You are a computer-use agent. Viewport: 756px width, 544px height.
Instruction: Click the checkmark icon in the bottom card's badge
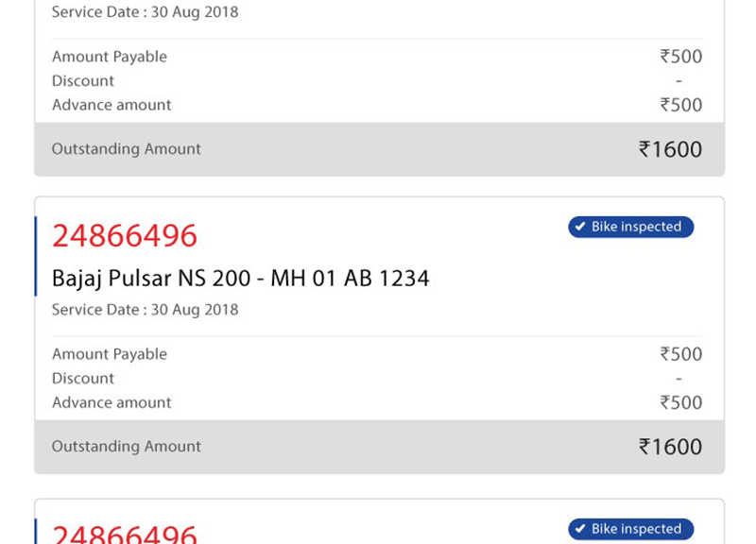point(580,529)
